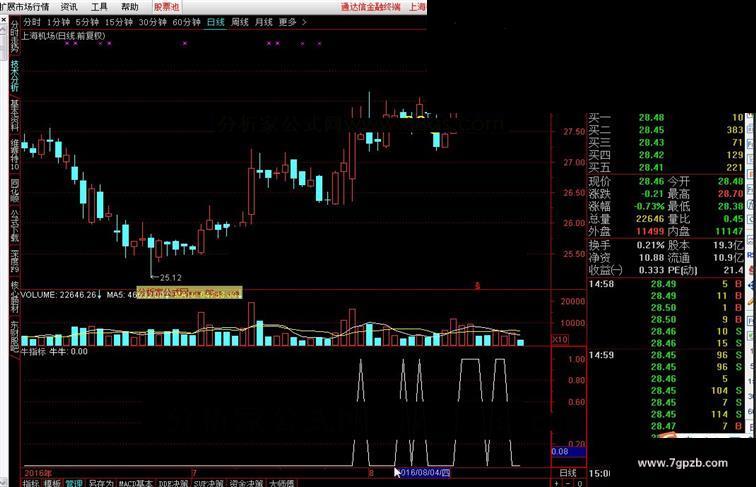Switch chart to 60分钟 period
This screenshot has width=756, height=487.
[x=186, y=22]
